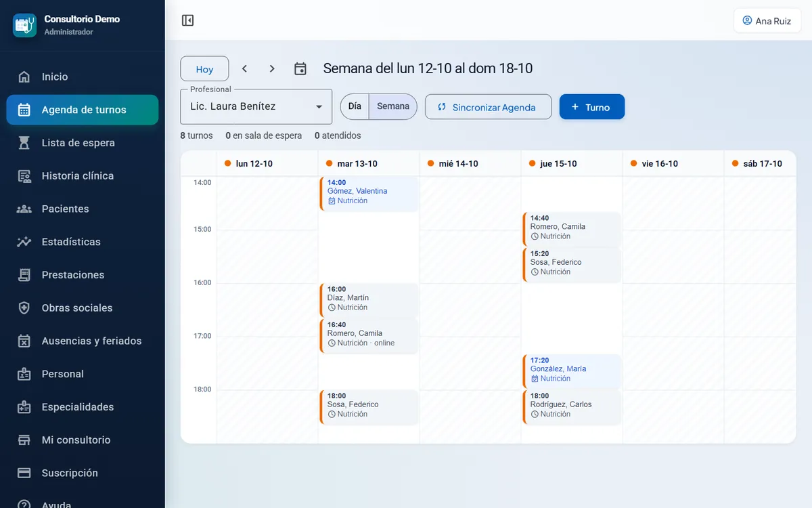Open Historia clínica in sidebar
Image resolution: width=812 pixels, height=508 pixels.
click(x=83, y=176)
